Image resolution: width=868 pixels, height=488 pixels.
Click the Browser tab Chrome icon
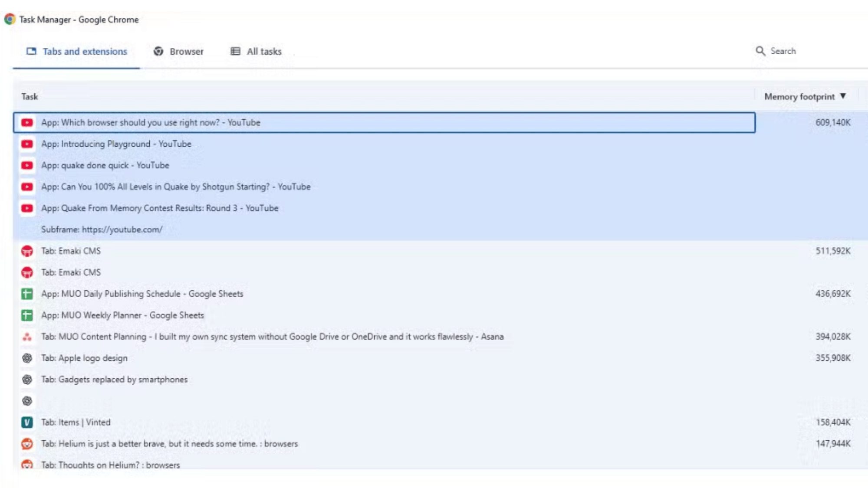pyautogui.click(x=158, y=51)
